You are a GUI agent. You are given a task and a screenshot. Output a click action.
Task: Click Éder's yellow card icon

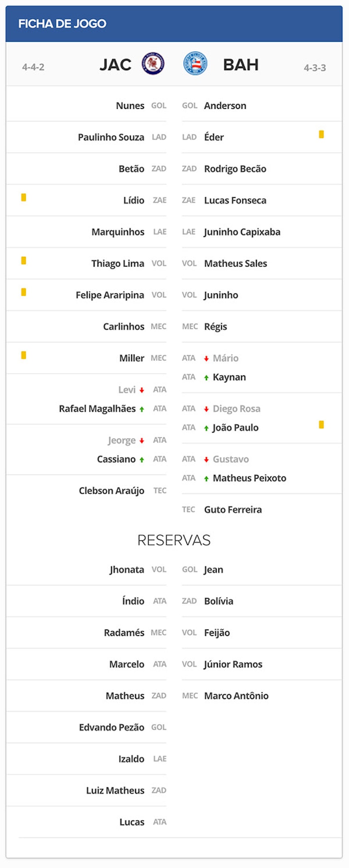pyautogui.click(x=321, y=134)
